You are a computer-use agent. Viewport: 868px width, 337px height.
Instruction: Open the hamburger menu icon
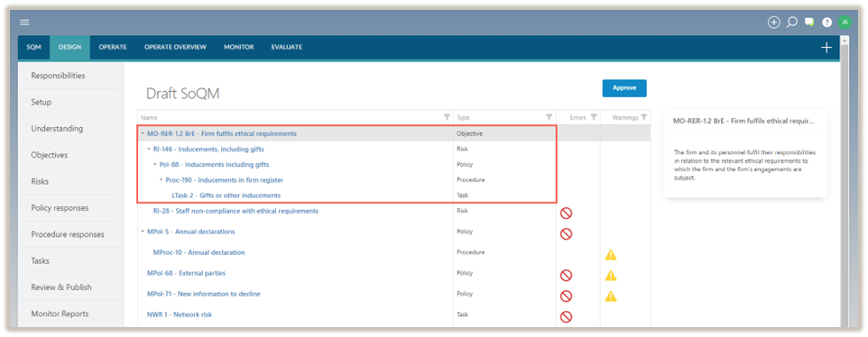pyautogui.click(x=24, y=23)
